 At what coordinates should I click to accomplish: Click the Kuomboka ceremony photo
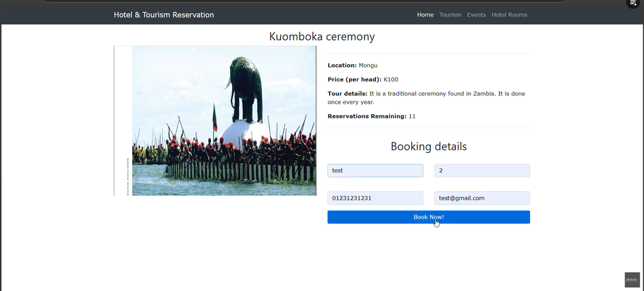(x=215, y=120)
